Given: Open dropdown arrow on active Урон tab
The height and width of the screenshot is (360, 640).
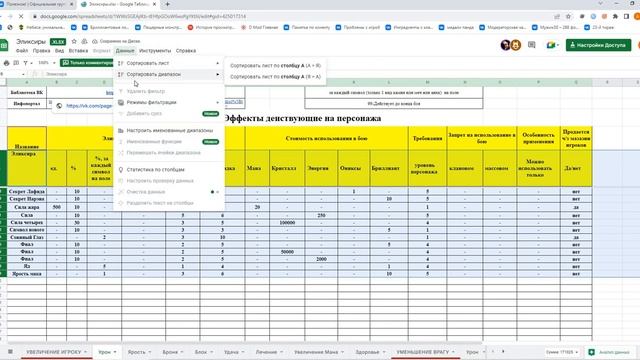Looking at the screenshot, I should click(x=115, y=352).
